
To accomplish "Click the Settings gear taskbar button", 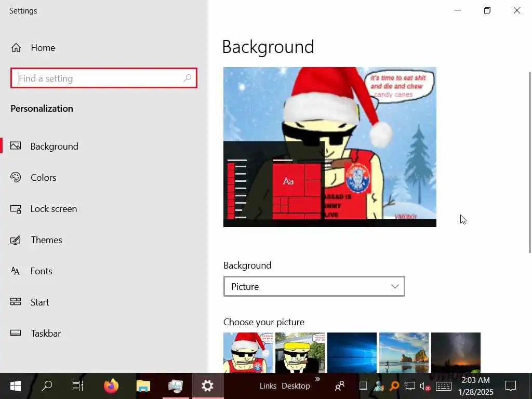I will (207, 386).
